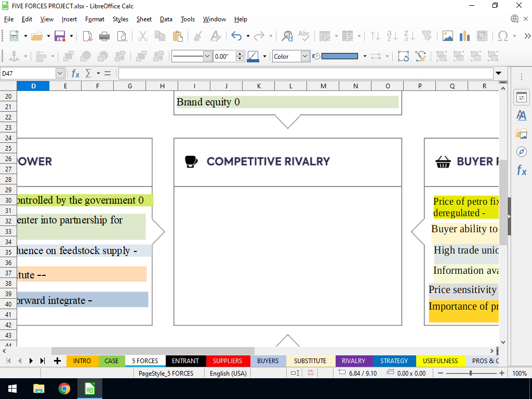Screen dimensions: 532x399
Task: Open the Format menu
Action: pos(95,19)
